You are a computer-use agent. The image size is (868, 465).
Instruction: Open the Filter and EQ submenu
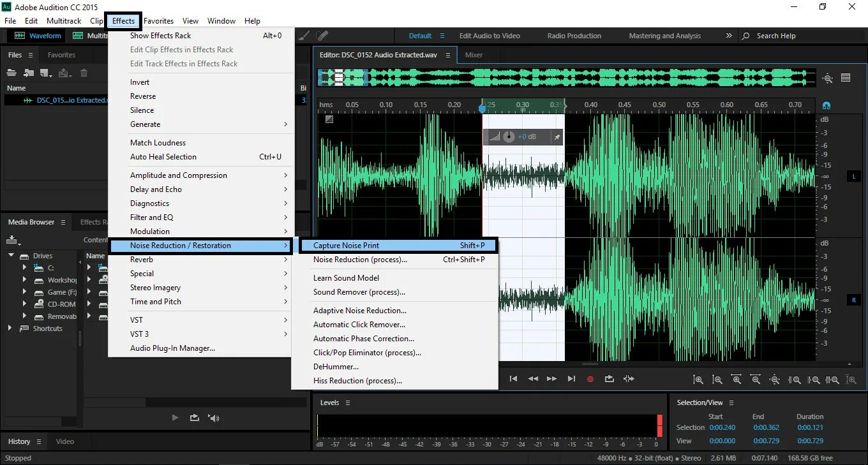pyautogui.click(x=200, y=218)
